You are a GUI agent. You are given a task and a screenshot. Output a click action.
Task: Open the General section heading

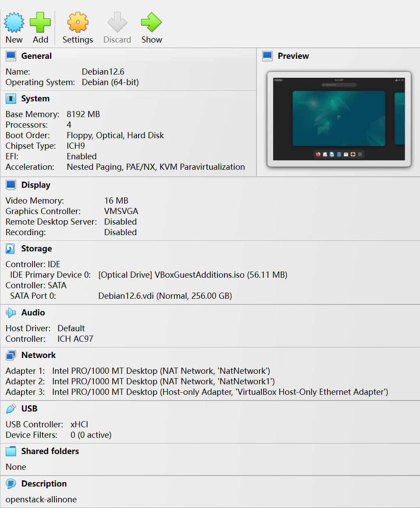pos(36,56)
